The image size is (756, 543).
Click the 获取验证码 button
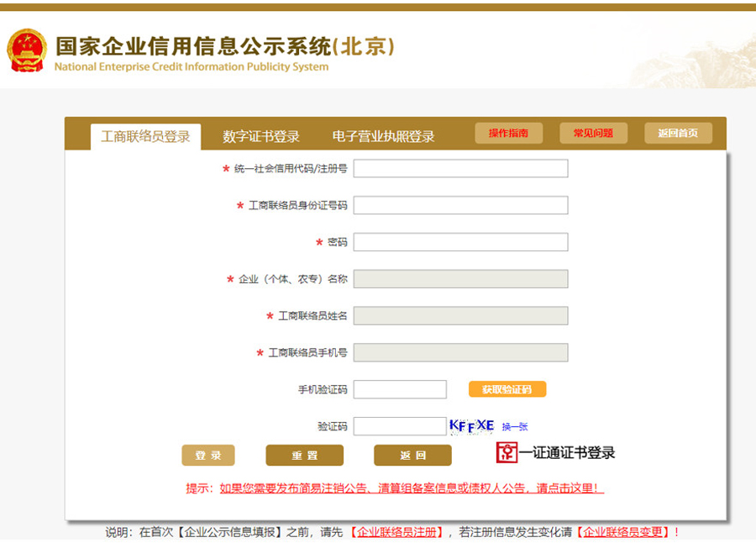click(507, 389)
